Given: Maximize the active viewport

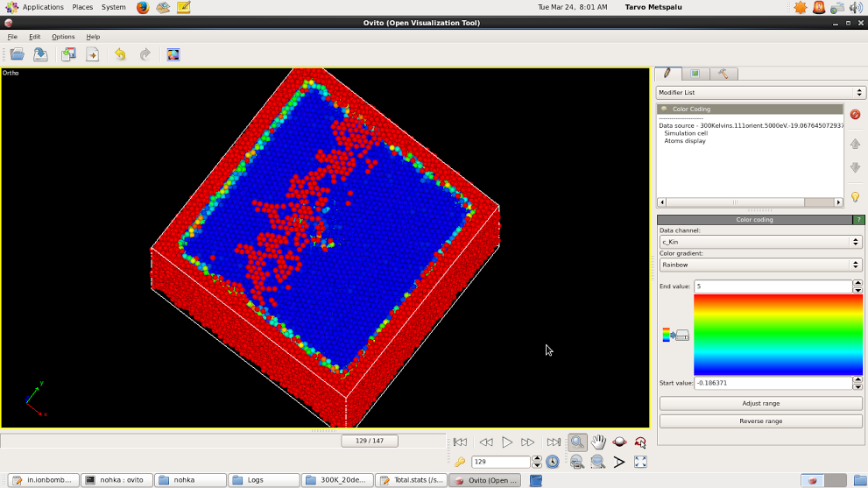Looking at the screenshot, I should [x=640, y=462].
